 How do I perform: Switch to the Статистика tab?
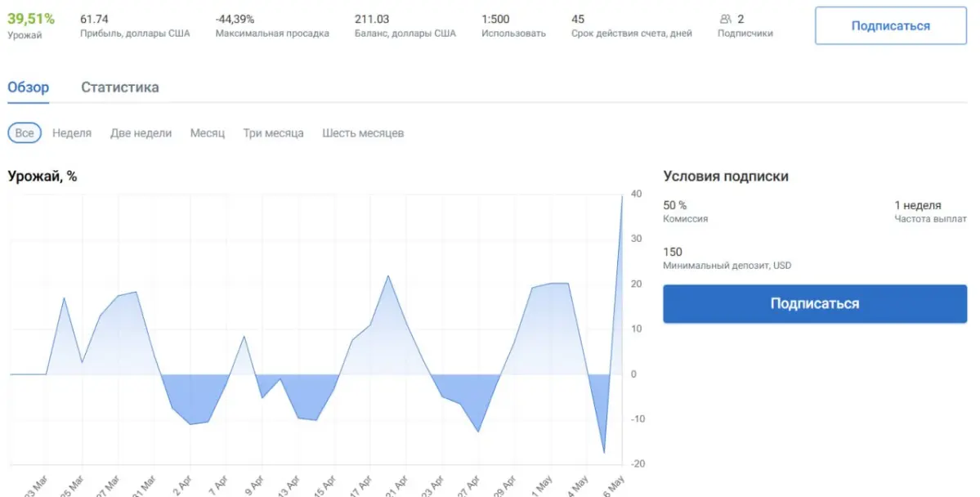pos(120,87)
